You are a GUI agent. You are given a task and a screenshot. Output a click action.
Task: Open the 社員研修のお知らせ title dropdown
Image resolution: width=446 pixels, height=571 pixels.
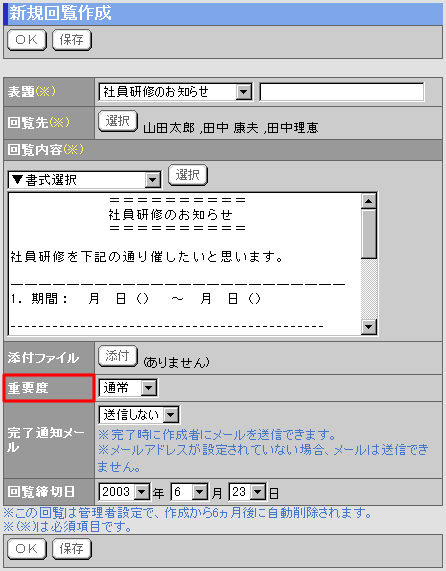click(x=175, y=92)
